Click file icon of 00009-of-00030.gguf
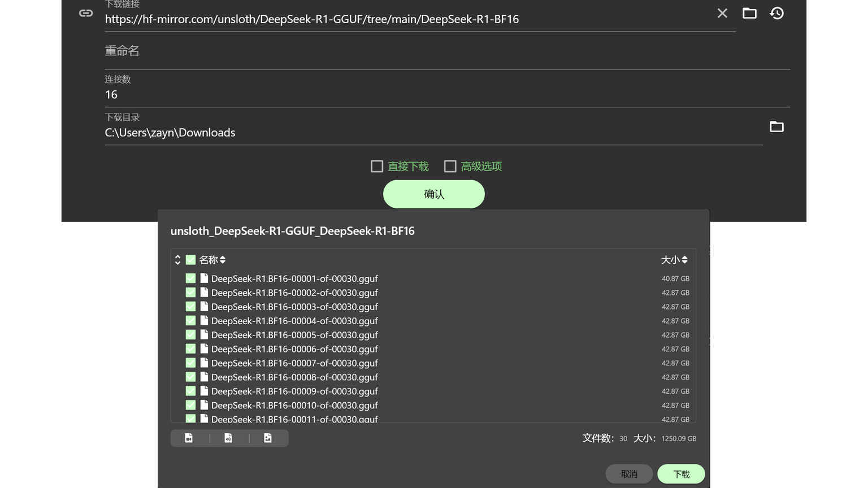868x488 pixels. point(204,391)
